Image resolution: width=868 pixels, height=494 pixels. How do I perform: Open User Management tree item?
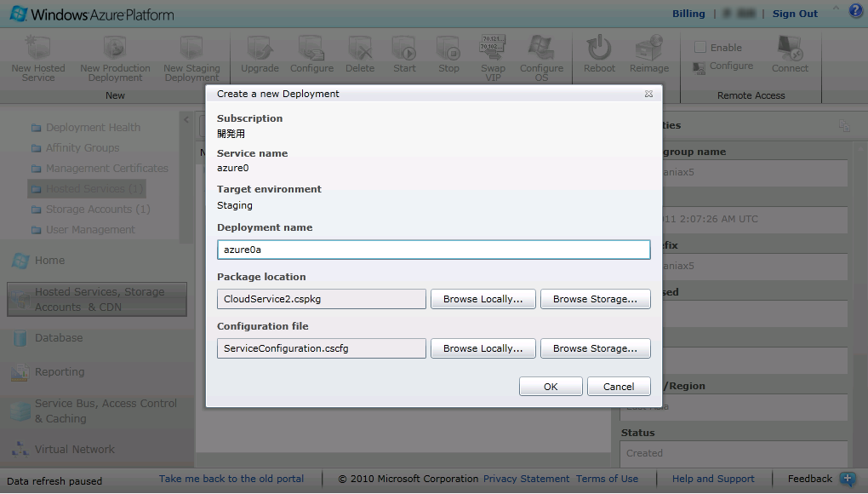(x=83, y=230)
